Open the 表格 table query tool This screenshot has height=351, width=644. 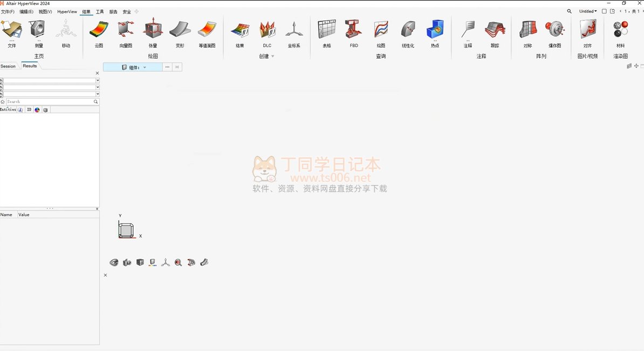click(x=327, y=33)
